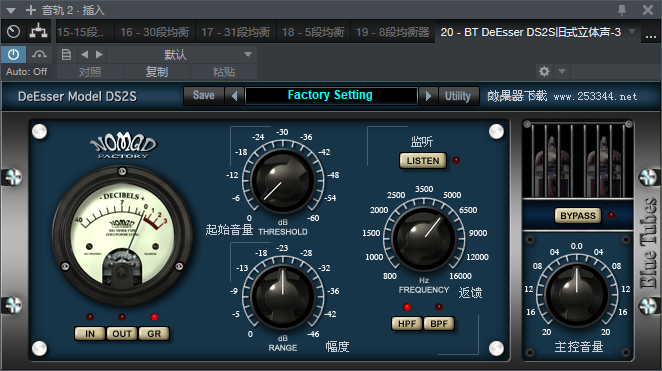Click the blue tubes display window
Viewport: 662px width, 371px height.
click(578, 160)
